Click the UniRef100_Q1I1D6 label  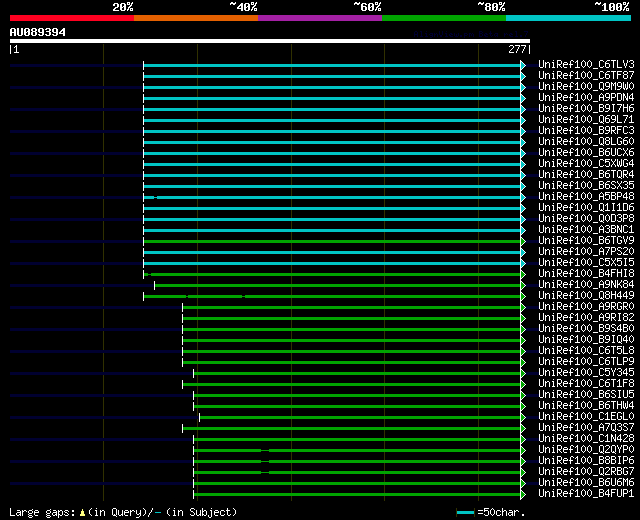click(x=586, y=208)
